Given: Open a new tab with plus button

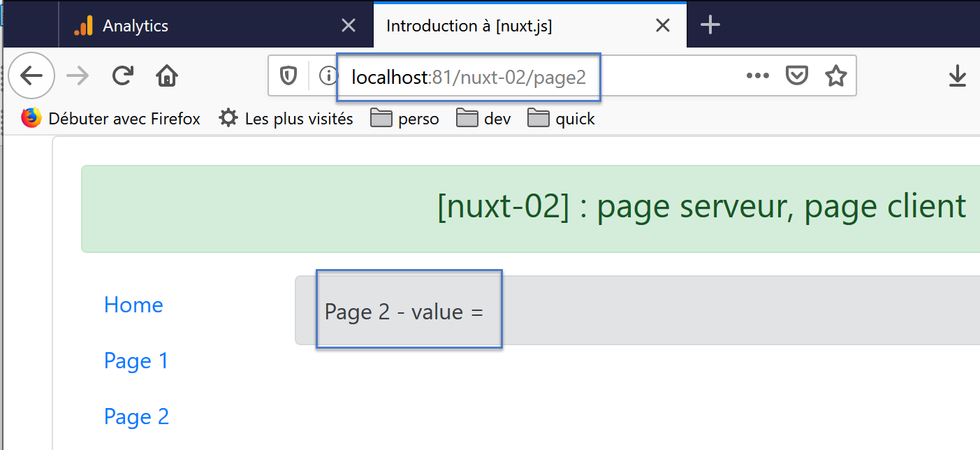Looking at the screenshot, I should [x=710, y=25].
